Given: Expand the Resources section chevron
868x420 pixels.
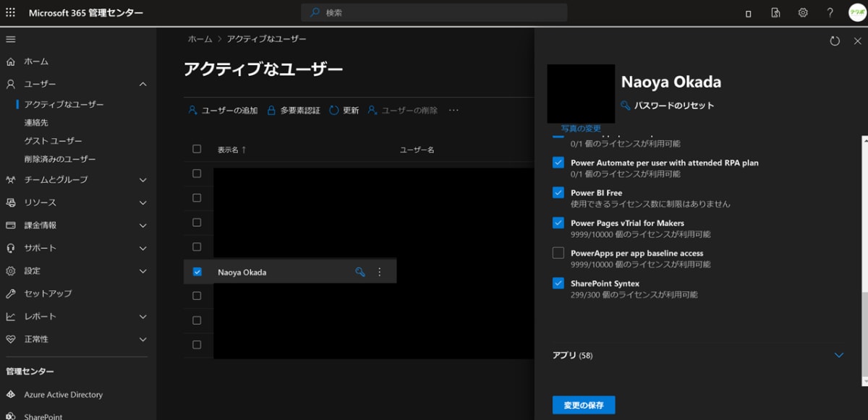Looking at the screenshot, I should point(142,202).
